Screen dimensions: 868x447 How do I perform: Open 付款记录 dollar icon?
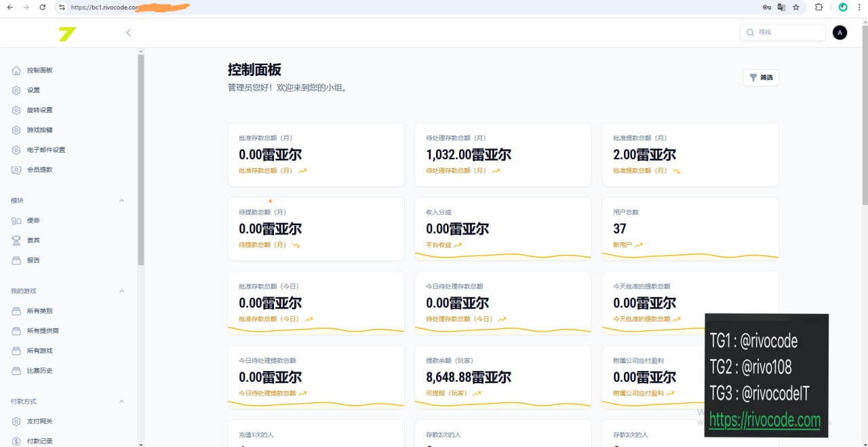(x=16, y=441)
